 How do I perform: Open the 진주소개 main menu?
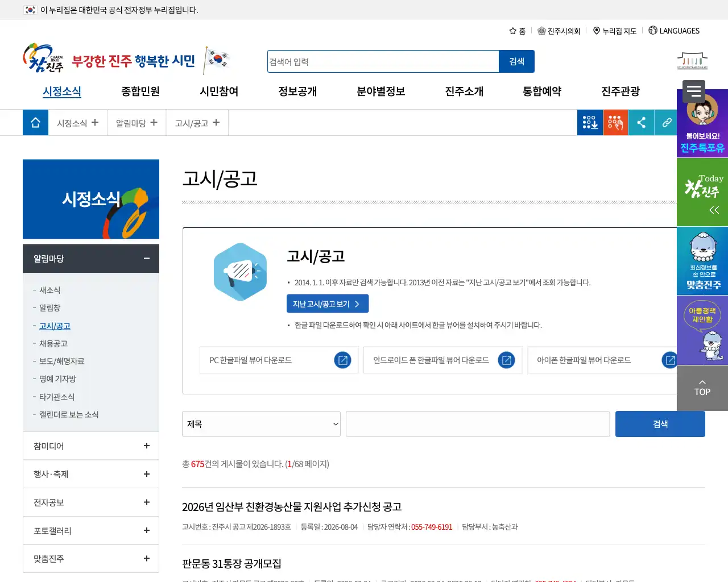click(464, 92)
